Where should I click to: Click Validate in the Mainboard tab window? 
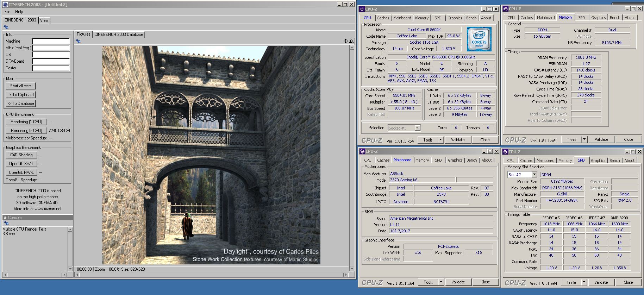coord(458,282)
